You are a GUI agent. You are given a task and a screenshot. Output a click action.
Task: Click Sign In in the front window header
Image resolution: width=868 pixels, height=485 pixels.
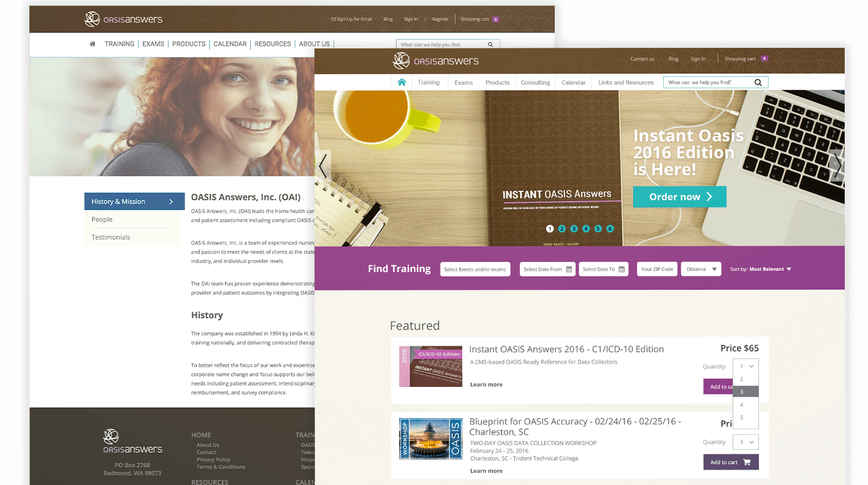[x=698, y=59]
